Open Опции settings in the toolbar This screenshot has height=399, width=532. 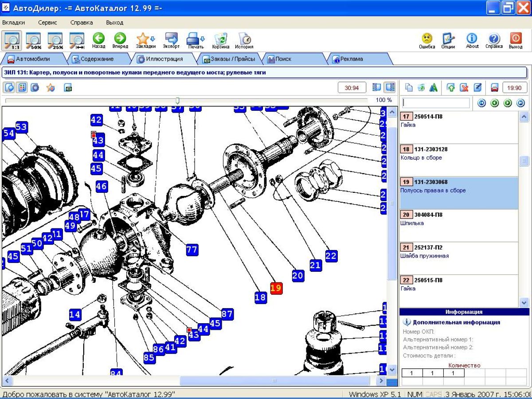click(448, 40)
